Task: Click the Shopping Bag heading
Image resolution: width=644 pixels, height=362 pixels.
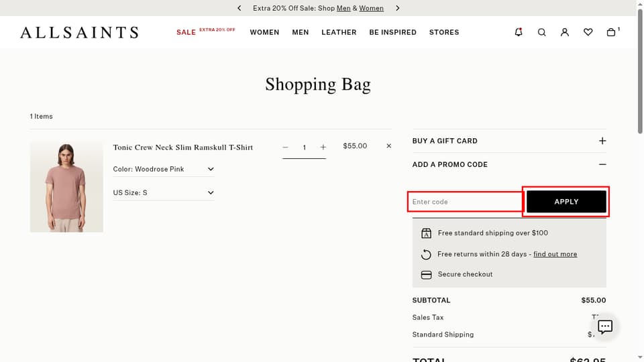Action: 318,84
